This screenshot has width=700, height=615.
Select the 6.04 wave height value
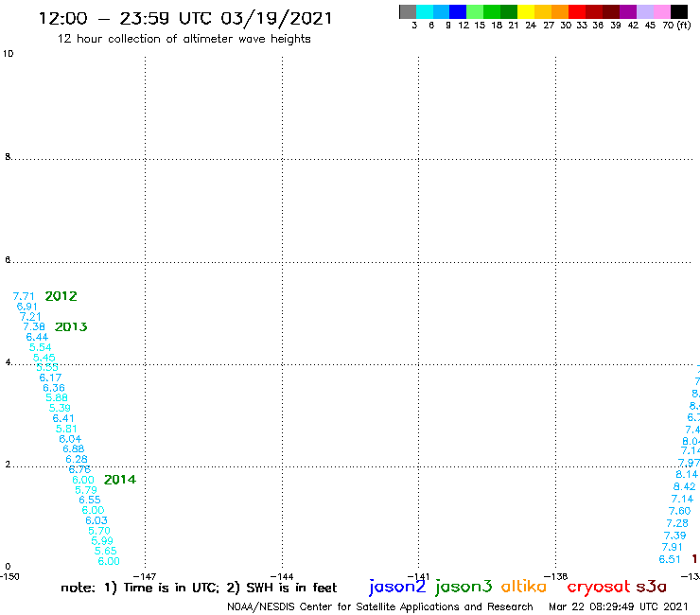[70, 439]
